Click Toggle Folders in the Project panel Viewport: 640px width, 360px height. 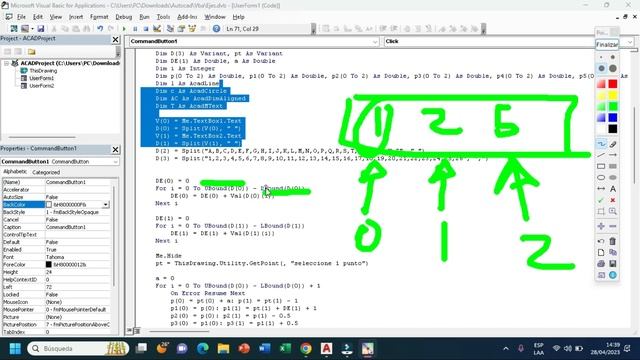click(31, 51)
